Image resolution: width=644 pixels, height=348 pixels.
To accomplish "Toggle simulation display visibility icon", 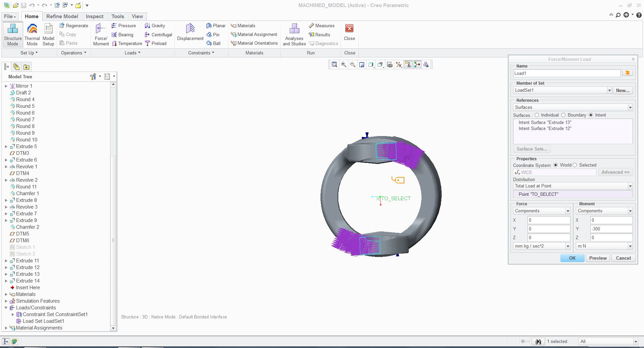I will pyautogui.click(x=426, y=65).
